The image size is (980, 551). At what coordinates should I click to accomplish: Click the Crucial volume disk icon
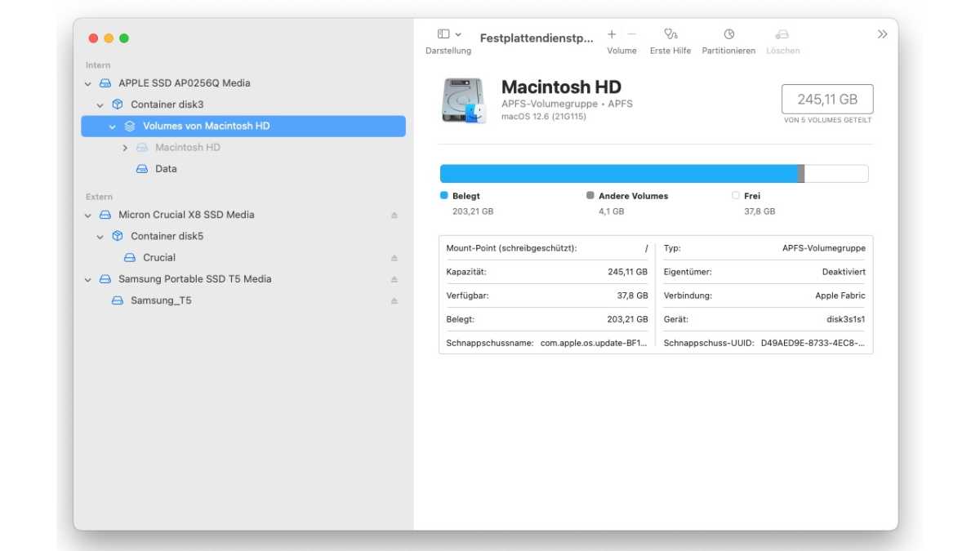pos(130,257)
